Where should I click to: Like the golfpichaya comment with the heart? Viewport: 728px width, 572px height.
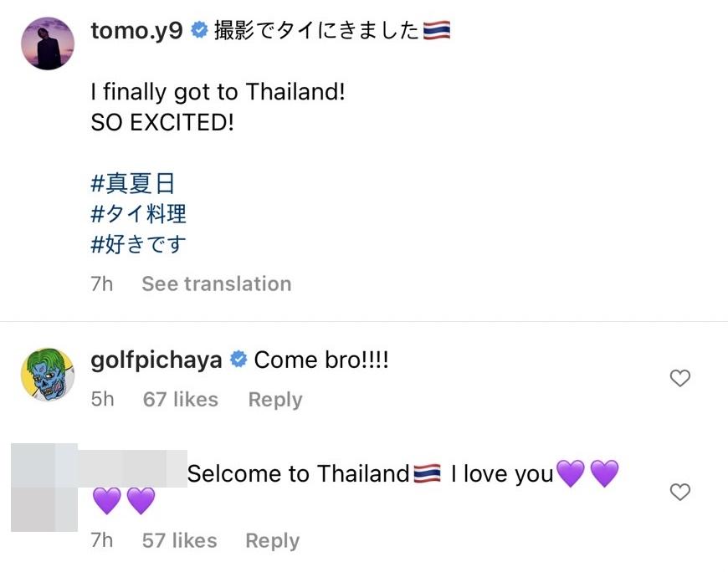click(x=680, y=379)
